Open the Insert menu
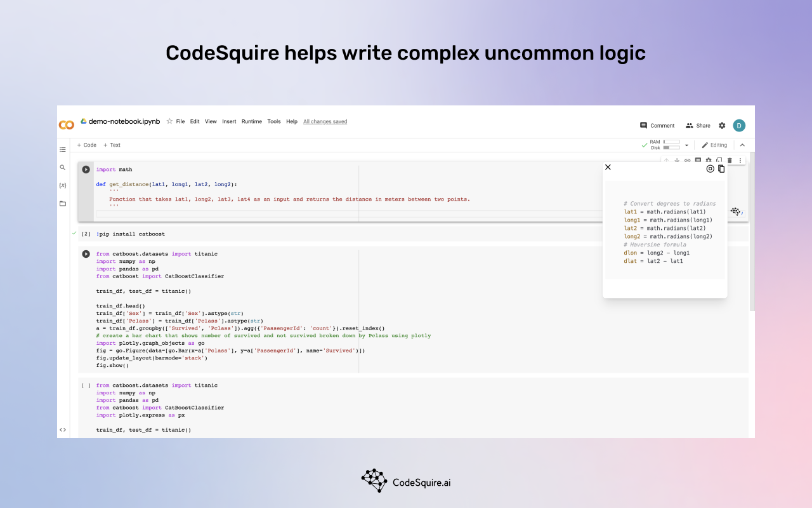Screen dimensions: 812x508 coord(229,121)
